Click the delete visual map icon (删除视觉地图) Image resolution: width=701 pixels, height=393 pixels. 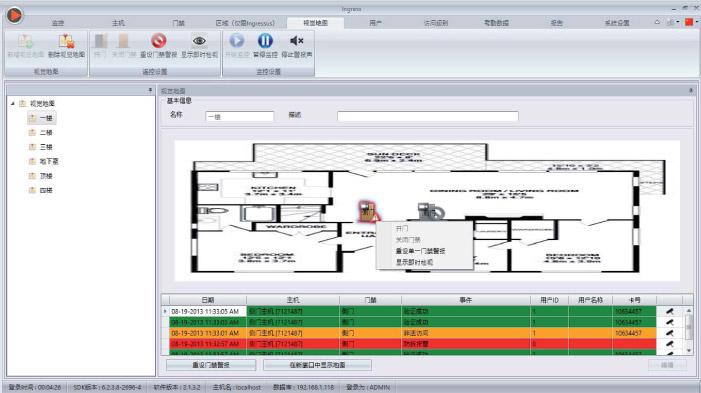[66, 42]
